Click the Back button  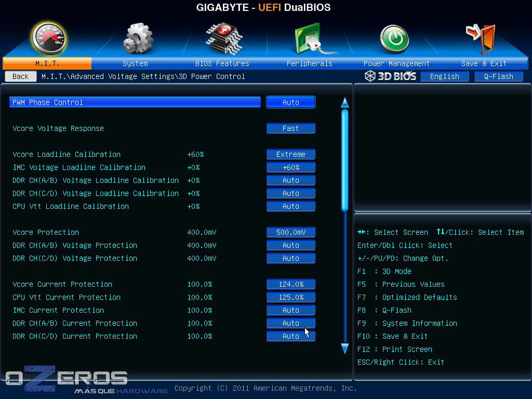21,76
